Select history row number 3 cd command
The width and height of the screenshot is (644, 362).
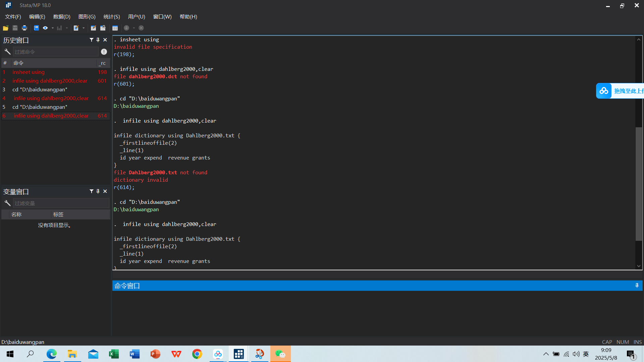[x=56, y=90]
